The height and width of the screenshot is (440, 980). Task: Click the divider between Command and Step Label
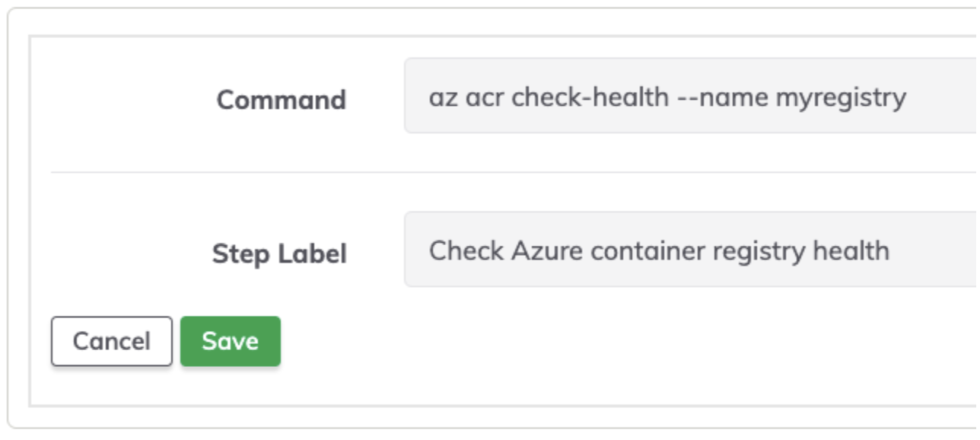(515, 172)
